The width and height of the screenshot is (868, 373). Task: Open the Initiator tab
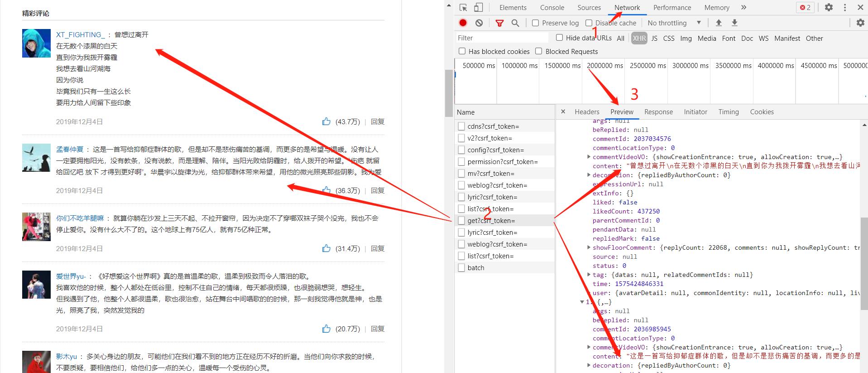(695, 111)
